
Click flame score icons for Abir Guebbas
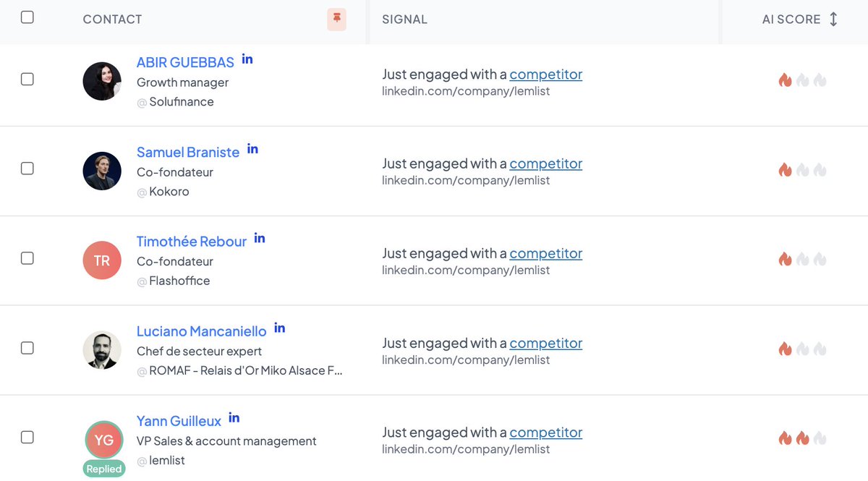tap(802, 80)
